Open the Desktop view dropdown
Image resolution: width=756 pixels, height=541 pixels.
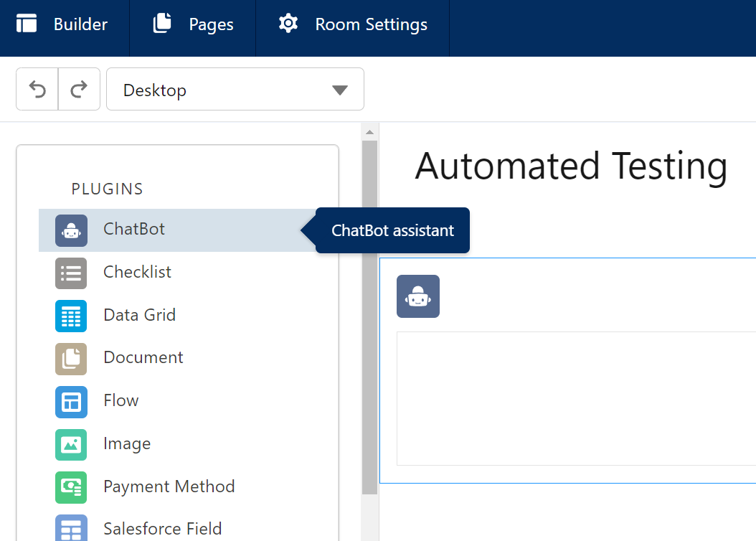[x=235, y=89]
